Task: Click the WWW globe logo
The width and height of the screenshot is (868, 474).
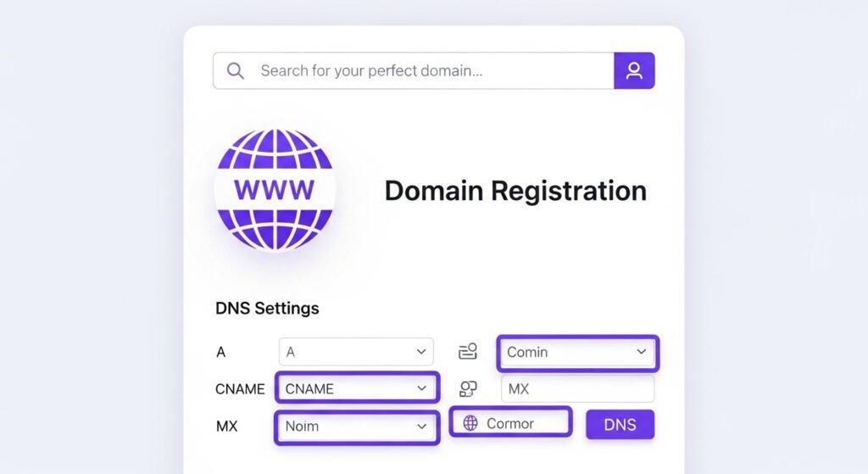Action: [x=275, y=188]
